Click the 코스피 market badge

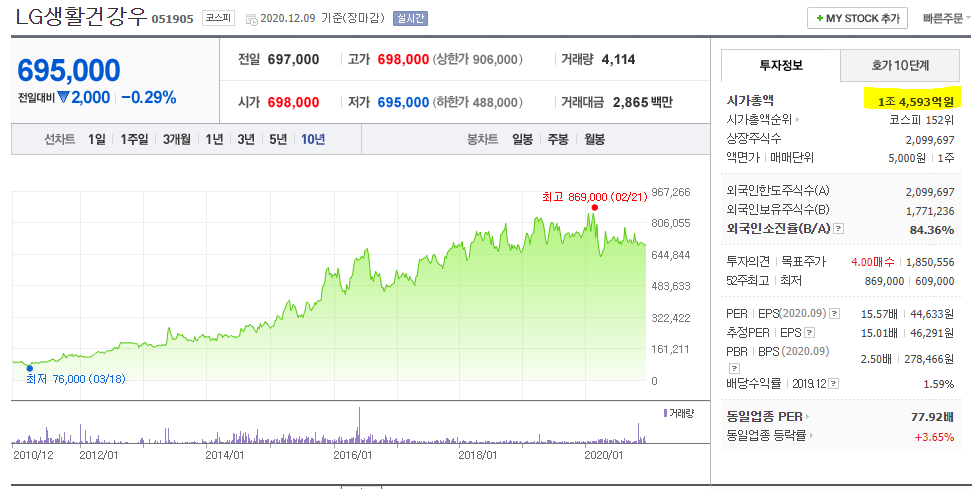coord(218,18)
